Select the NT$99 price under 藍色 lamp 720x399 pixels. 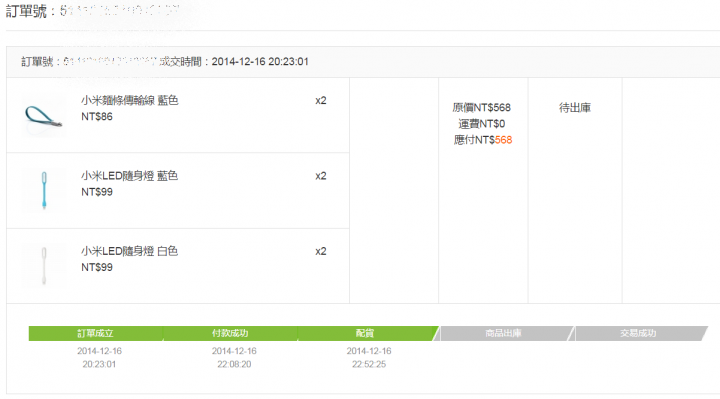point(97,192)
